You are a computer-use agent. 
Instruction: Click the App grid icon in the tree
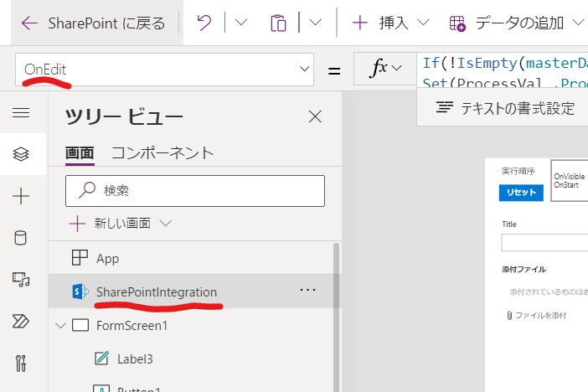tap(80, 258)
